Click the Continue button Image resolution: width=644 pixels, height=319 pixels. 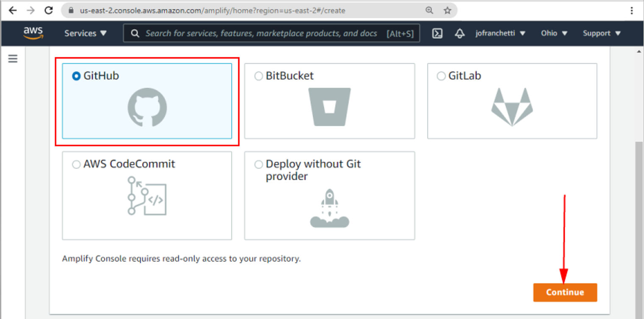tap(565, 292)
